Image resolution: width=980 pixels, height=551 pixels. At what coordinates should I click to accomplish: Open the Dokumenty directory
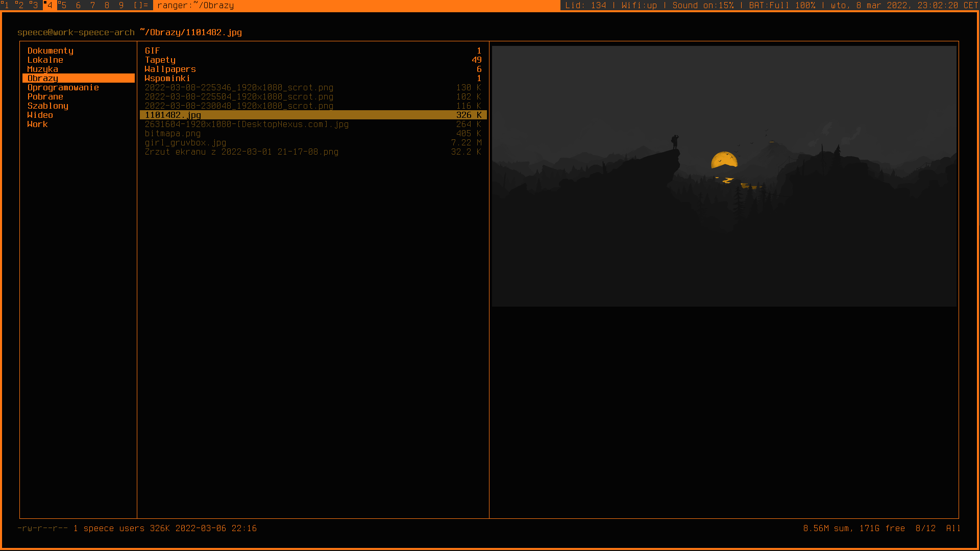[x=51, y=51]
